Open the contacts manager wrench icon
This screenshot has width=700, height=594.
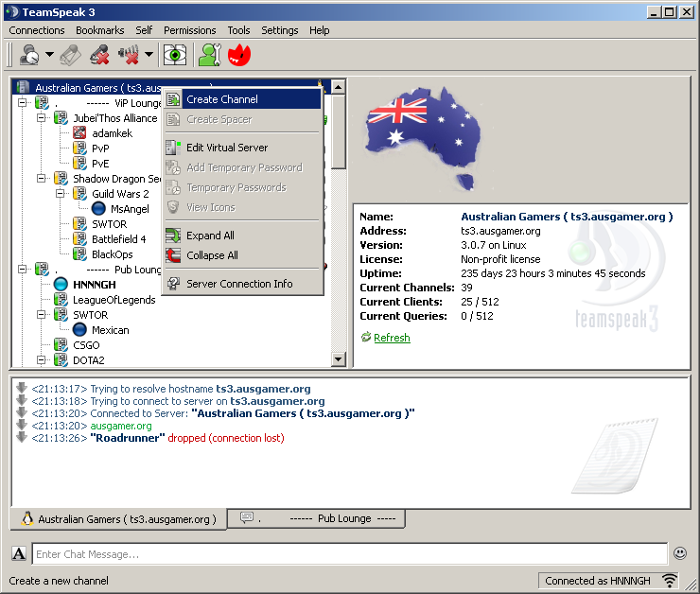[x=210, y=55]
